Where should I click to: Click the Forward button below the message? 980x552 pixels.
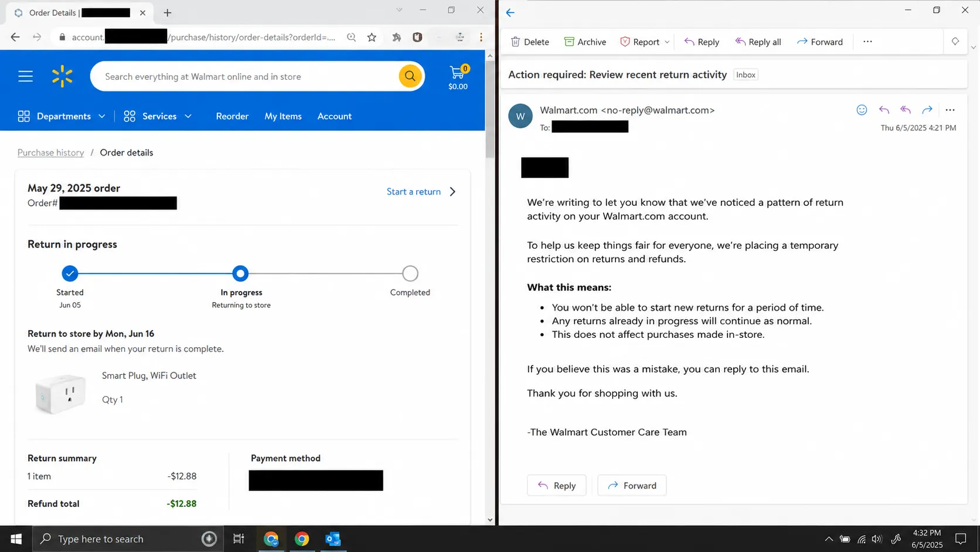coord(632,486)
